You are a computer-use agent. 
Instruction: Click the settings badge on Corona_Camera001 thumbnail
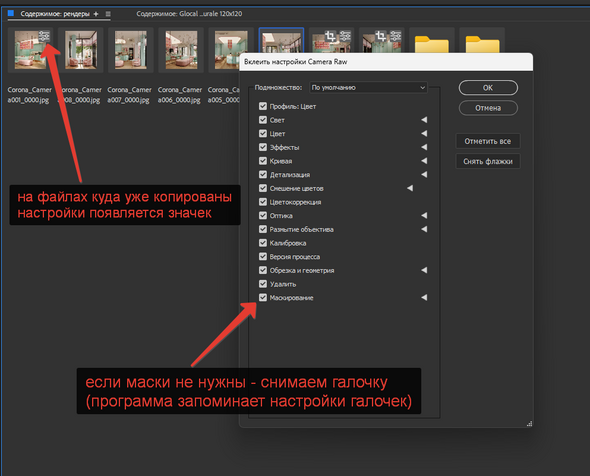[44, 36]
